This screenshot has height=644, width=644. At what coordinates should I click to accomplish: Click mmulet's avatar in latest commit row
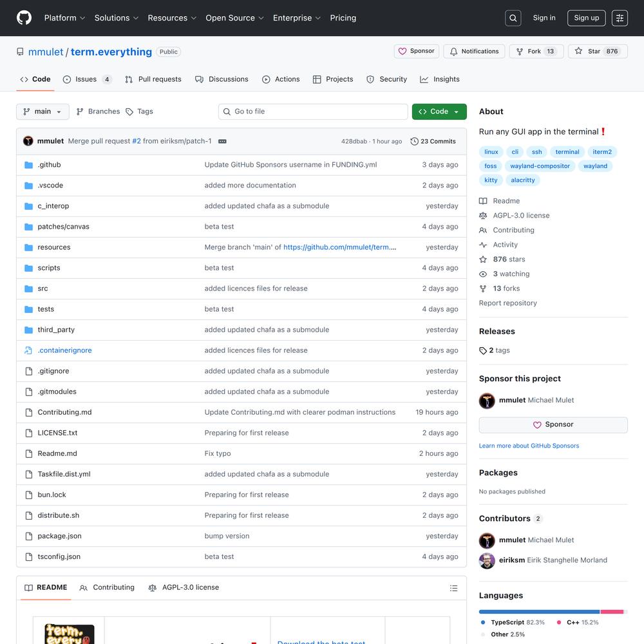[28, 141]
